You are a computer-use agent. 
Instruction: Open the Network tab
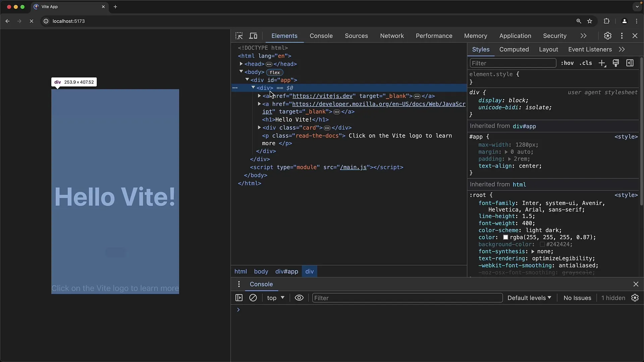click(392, 36)
